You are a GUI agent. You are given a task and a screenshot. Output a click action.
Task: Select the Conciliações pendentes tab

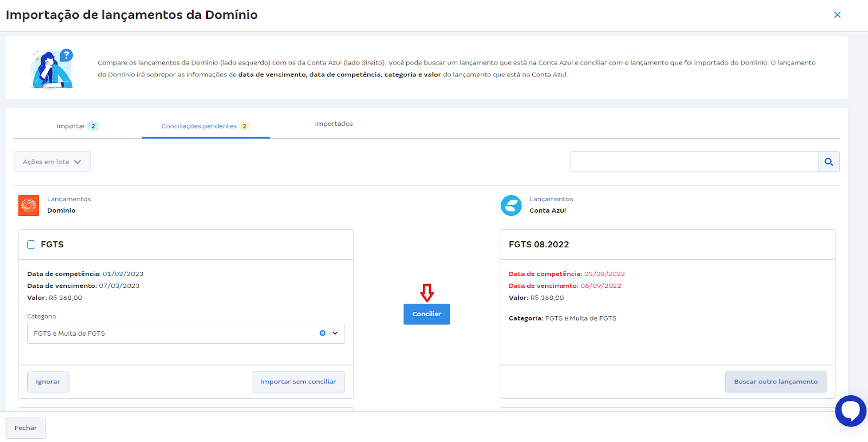(206, 126)
